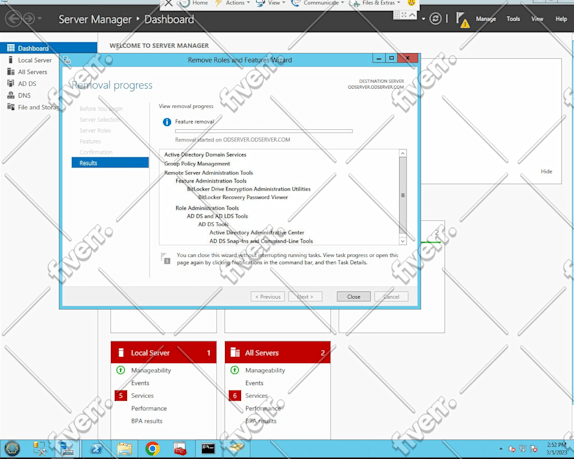Click the DNS icon in sidebar
Viewport: 574px width, 459px height.
pos(11,95)
